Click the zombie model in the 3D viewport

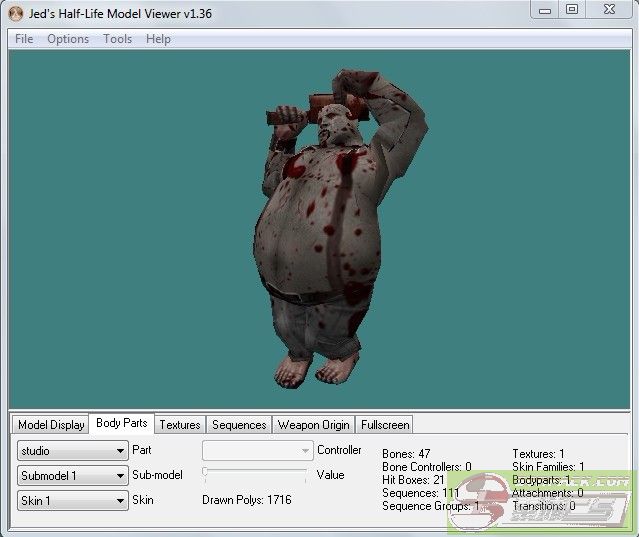(x=310, y=240)
